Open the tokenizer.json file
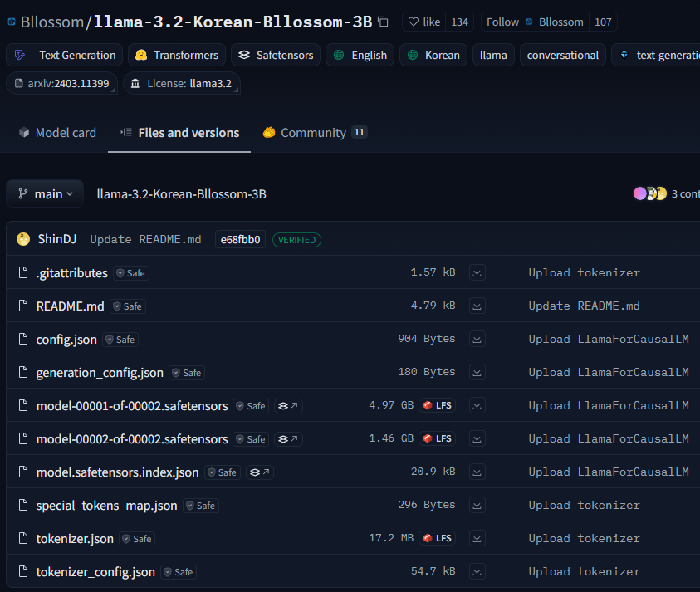Viewport: 700px width, 592px height. pos(75,539)
